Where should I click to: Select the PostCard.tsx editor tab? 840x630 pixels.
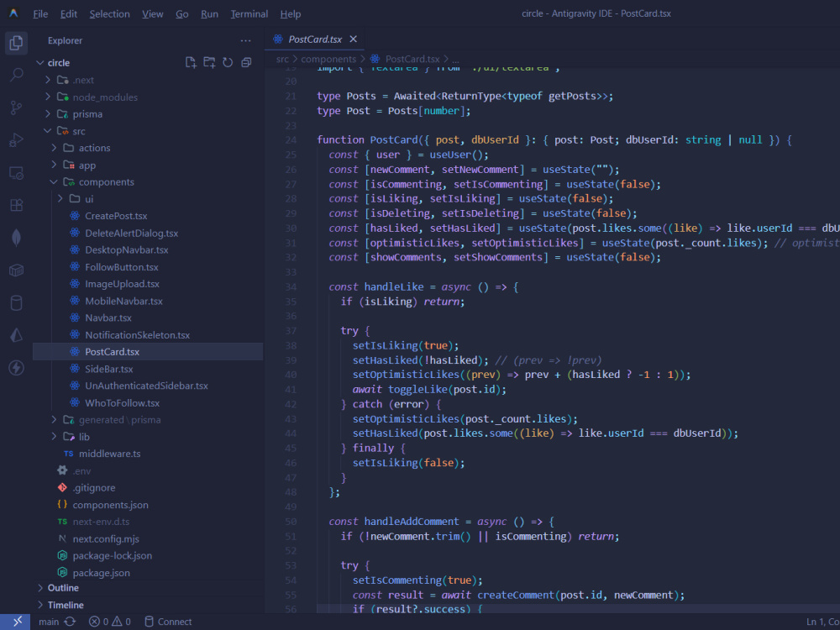(x=314, y=39)
